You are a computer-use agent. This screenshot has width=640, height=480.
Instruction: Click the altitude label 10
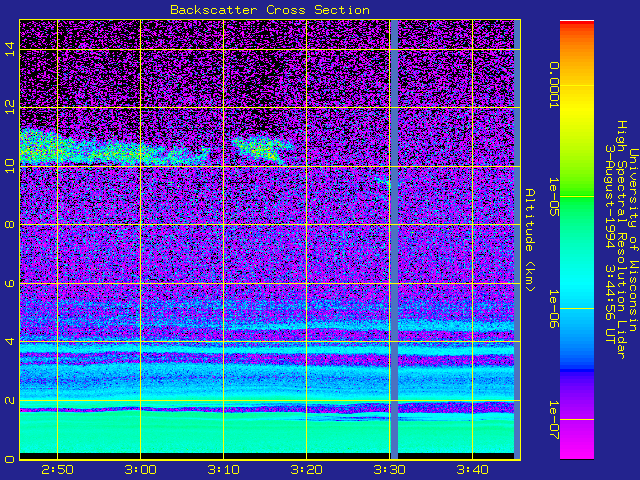tap(10, 166)
